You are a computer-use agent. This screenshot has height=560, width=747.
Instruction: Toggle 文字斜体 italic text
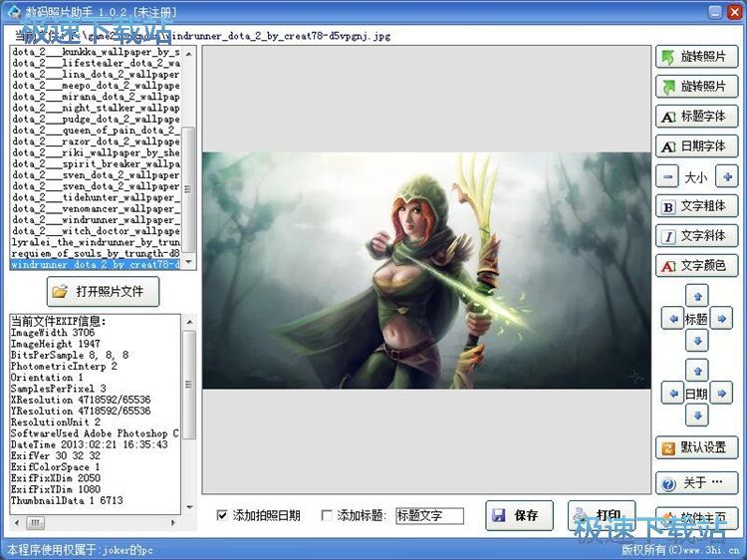(696, 236)
